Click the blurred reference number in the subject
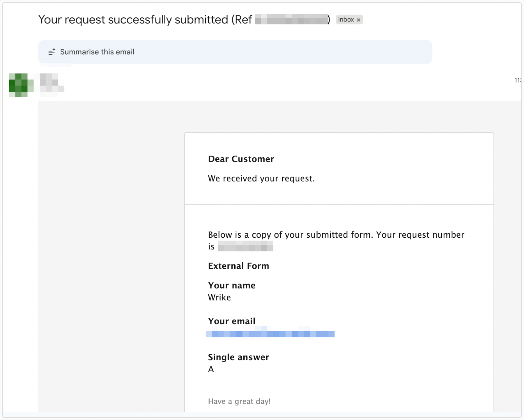The width and height of the screenshot is (524, 420). point(291,19)
